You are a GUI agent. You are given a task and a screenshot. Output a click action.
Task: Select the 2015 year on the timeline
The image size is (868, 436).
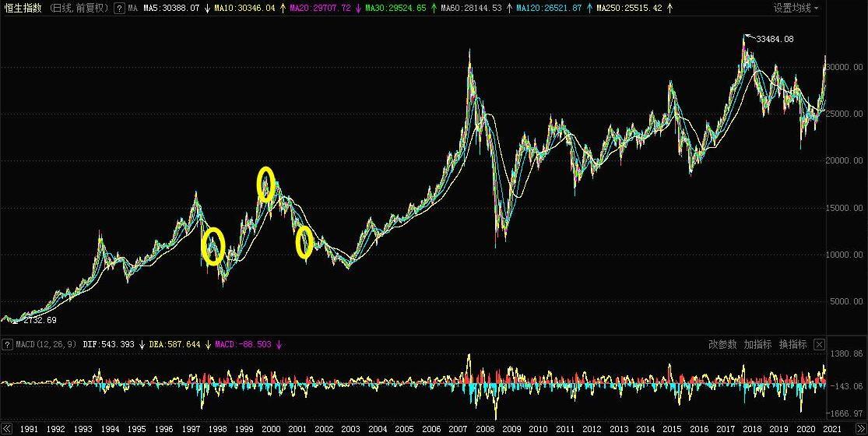click(x=672, y=429)
